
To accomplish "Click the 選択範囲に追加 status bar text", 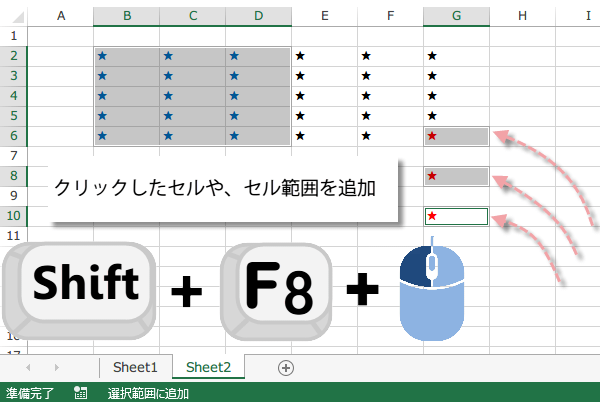I will click(x=149, y=393).
